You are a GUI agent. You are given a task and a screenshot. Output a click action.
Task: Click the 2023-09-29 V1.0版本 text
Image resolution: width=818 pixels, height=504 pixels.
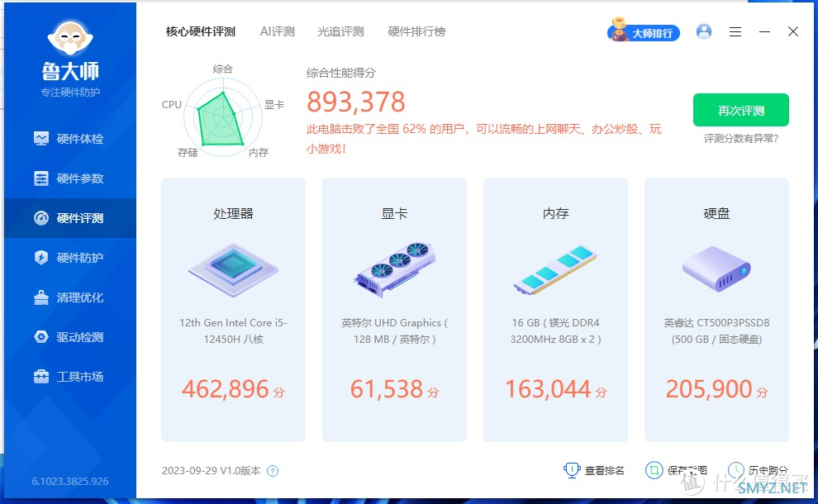212,471
